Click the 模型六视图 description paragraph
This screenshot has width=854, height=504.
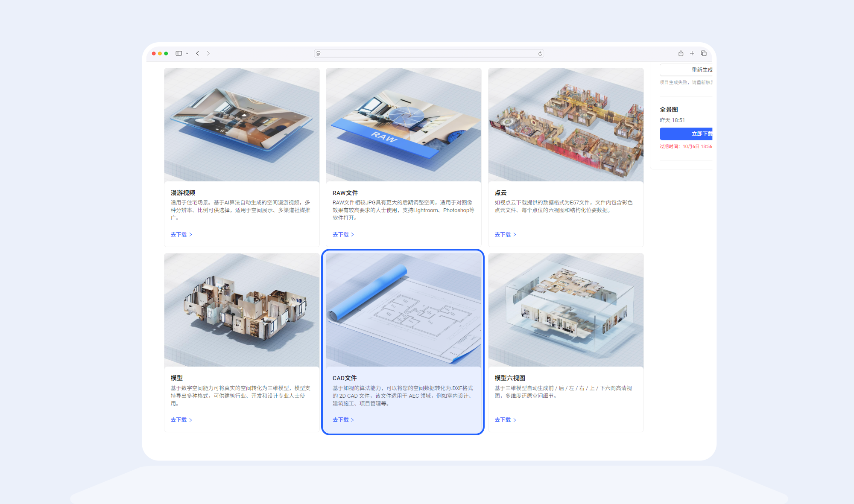click(563, 392)
